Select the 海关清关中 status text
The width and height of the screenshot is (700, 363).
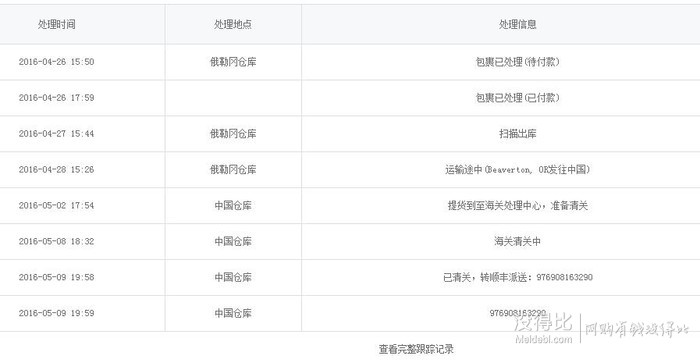[x=517, y=241]
